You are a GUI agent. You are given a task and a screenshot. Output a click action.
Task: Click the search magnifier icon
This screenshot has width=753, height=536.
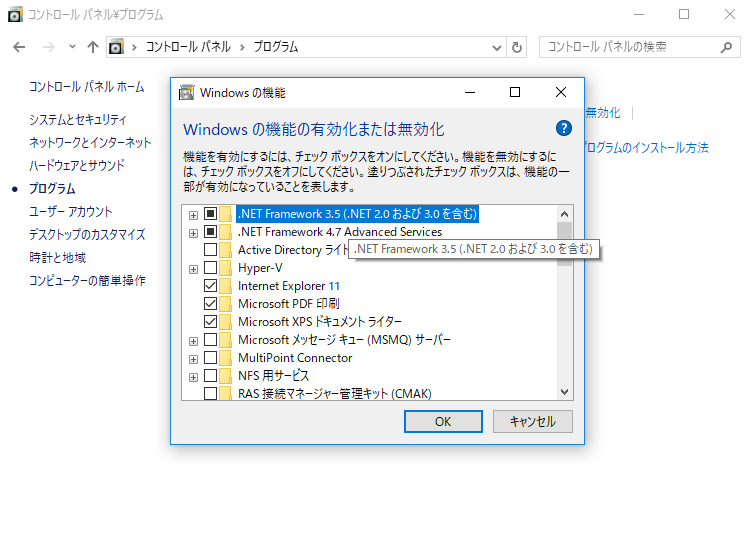(x=726, y=47)
